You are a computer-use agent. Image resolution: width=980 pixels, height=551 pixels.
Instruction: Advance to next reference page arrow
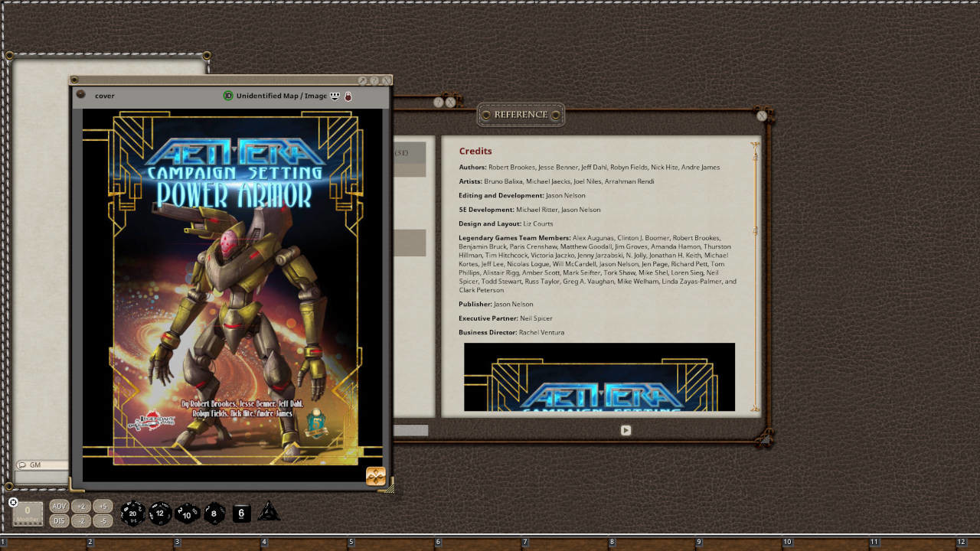point(626,430)
